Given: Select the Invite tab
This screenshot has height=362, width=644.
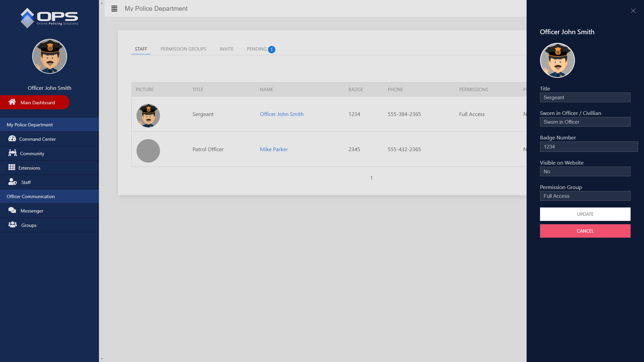Looking at the screenshot, I should point(226,49).
